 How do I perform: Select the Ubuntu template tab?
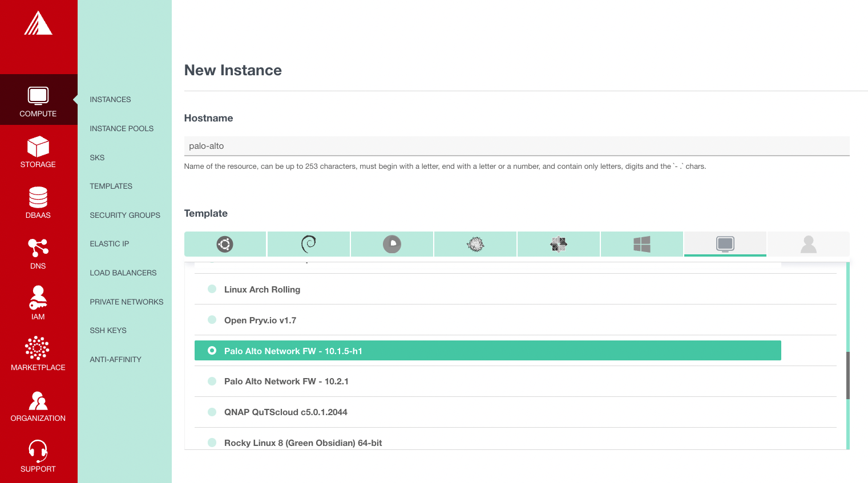click(x=225, y=244)
